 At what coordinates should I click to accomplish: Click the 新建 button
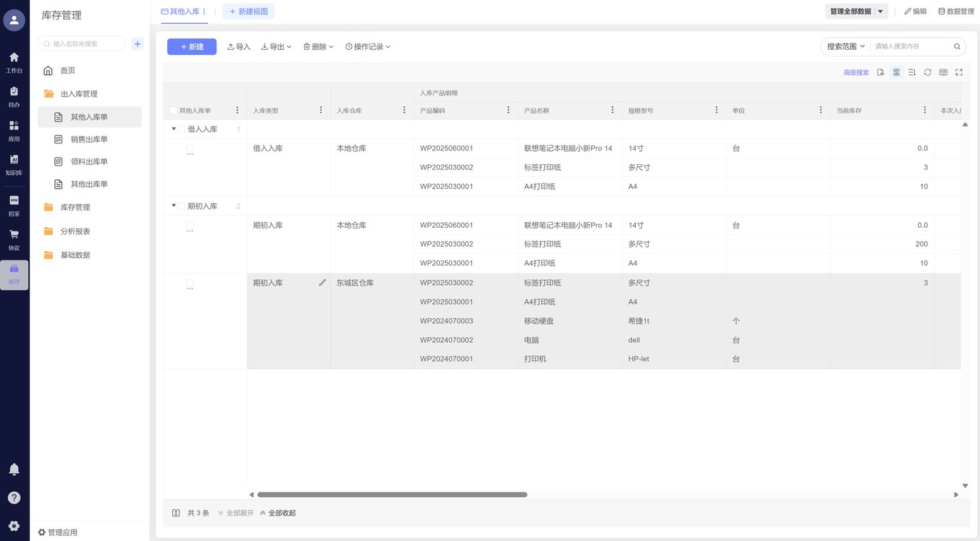(192, 46)
